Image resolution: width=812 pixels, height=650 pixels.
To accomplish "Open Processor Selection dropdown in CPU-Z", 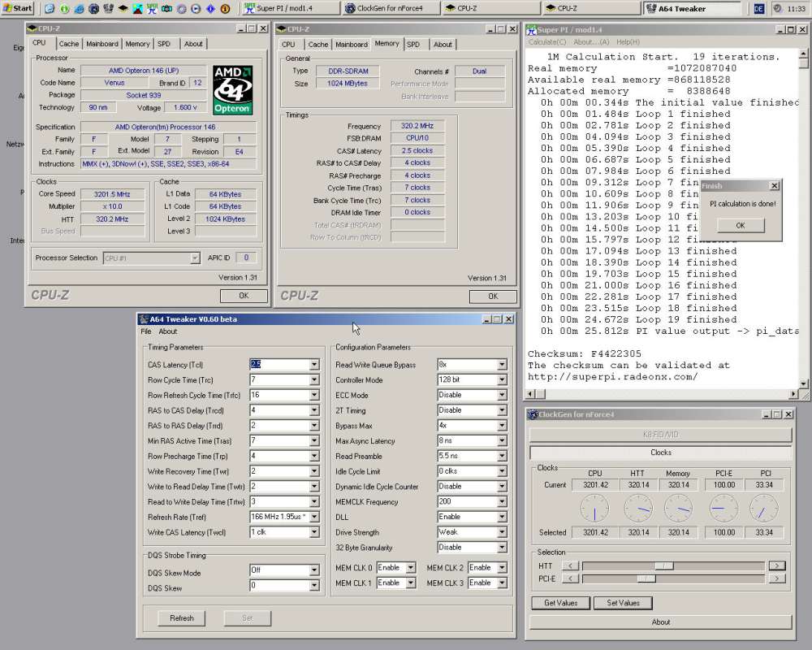I will tap(195, 258).
